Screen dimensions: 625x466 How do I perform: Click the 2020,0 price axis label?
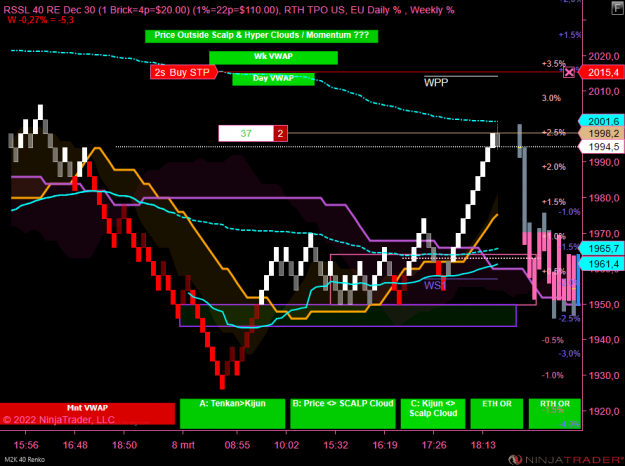coord(604,56)
